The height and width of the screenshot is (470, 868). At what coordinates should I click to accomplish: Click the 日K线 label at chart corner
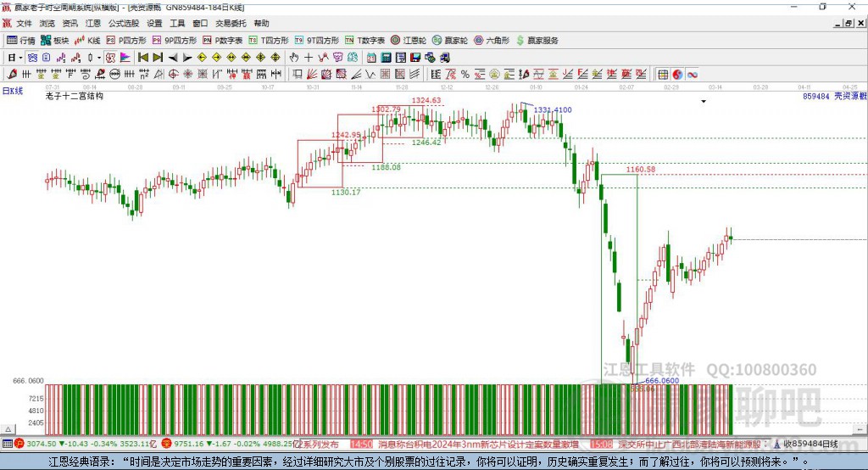coord(13,91)
